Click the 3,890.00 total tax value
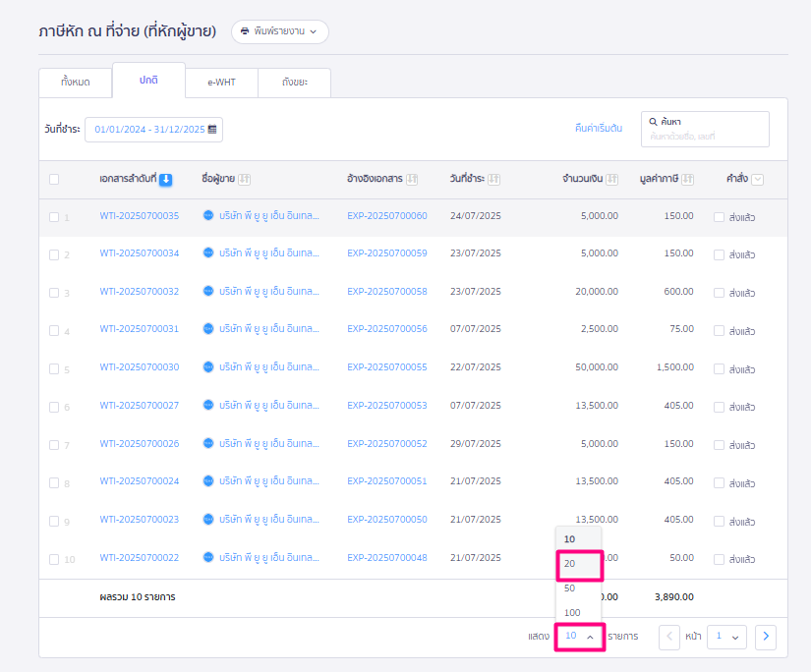 (674, 597)
